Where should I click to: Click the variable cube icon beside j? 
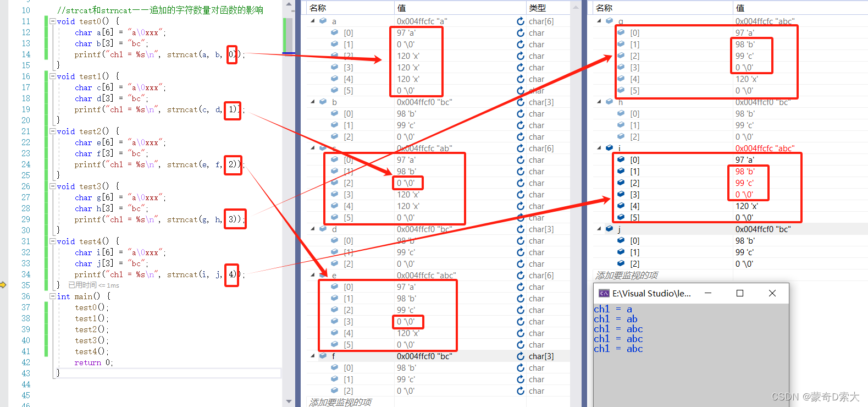point(609,229)
